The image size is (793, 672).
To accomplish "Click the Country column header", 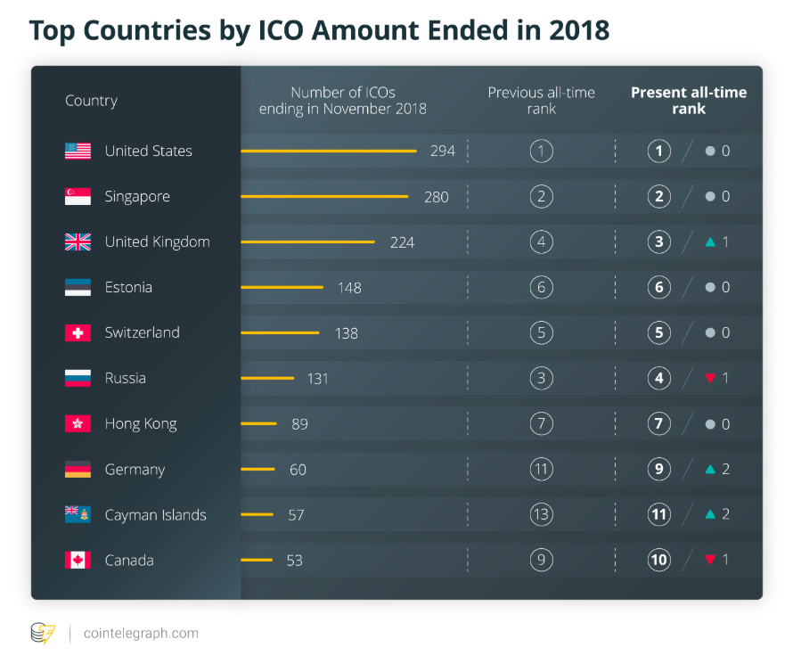I will [91, 101].
